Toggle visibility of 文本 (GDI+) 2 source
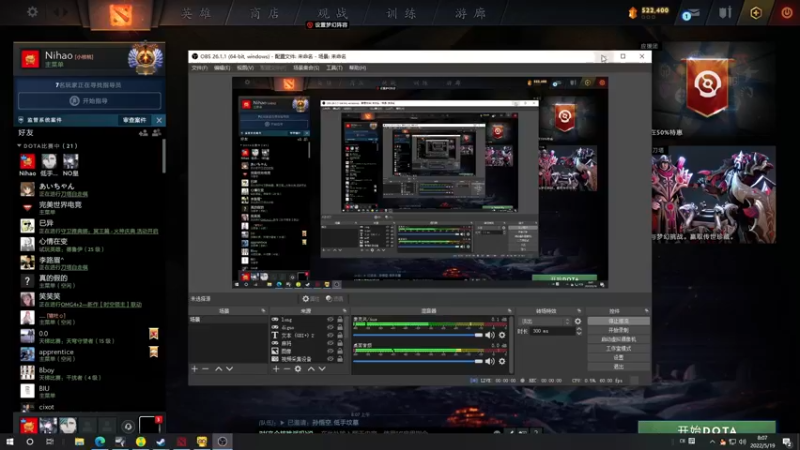800x450 pixels. tap(330, 335)
